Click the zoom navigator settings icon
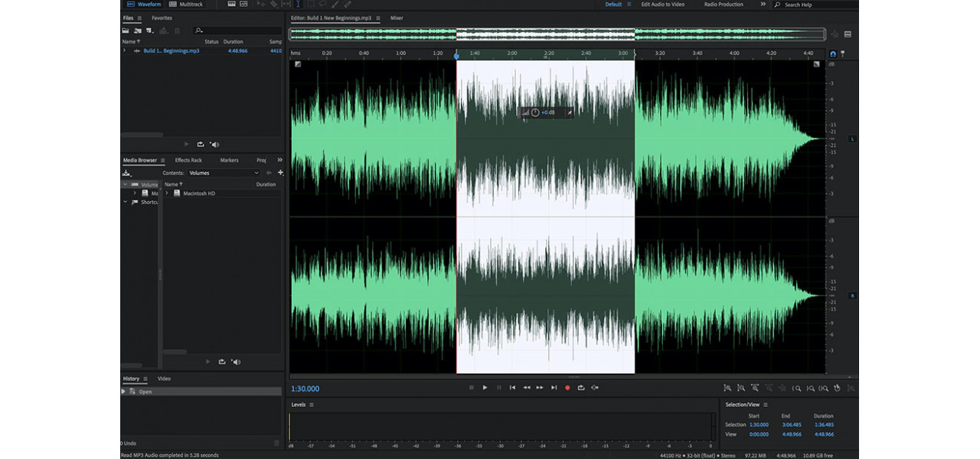The image size is (980, 459). [x=848, y=34]
